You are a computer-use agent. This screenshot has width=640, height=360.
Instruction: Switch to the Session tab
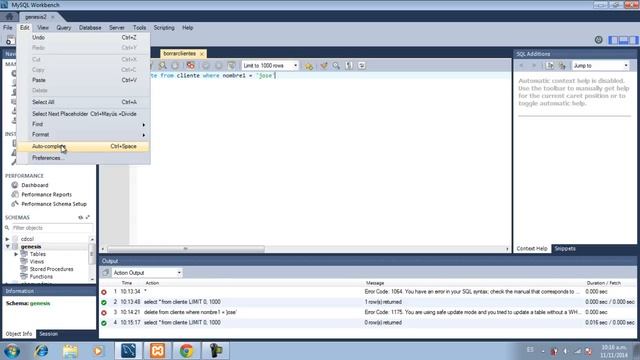[x=49, y=334]
